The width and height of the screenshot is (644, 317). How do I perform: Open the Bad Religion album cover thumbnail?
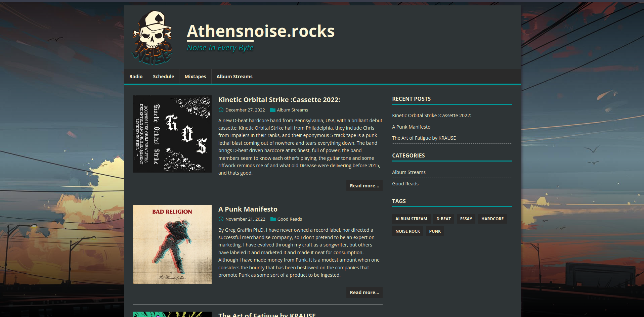click(172, 244)
